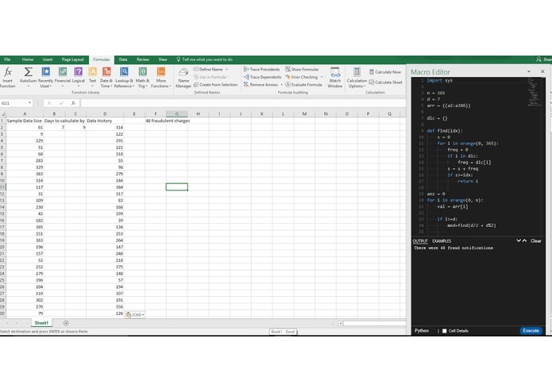Image resolution: width=552 pixels, height=392 pixels.
Task: Clear the macro output
Action: tap(536, 241)
